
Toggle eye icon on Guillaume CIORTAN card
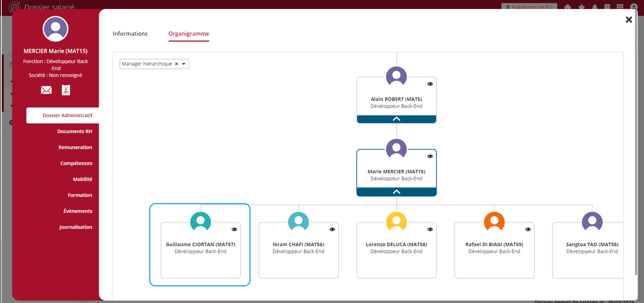(x=234, y=229)
